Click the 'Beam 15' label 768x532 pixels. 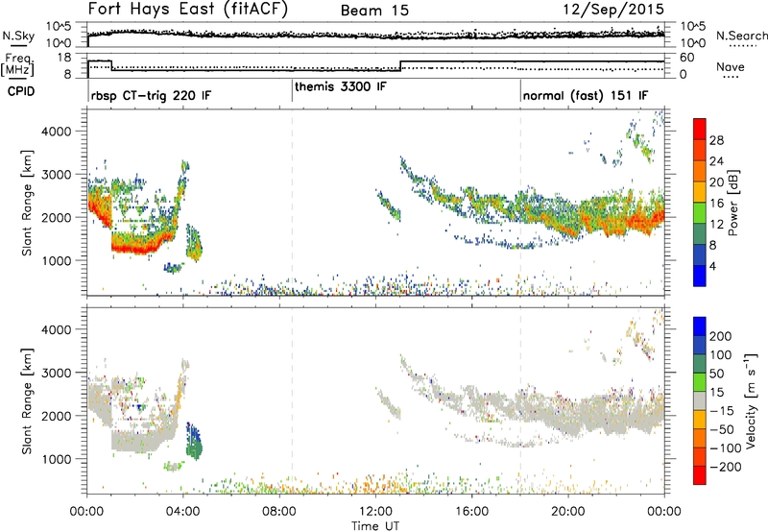point(374,11)
